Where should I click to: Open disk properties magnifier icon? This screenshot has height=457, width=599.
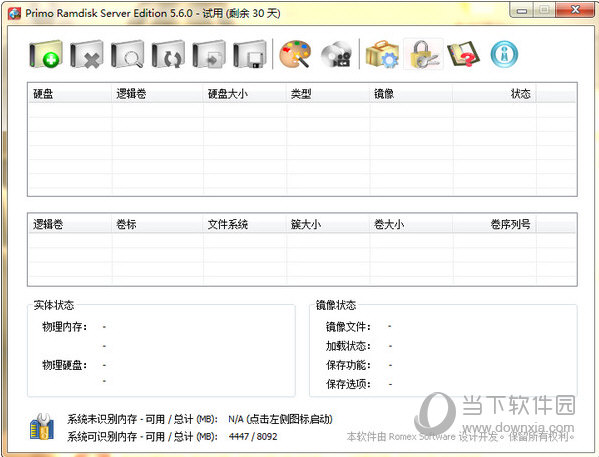click(128, 54)
